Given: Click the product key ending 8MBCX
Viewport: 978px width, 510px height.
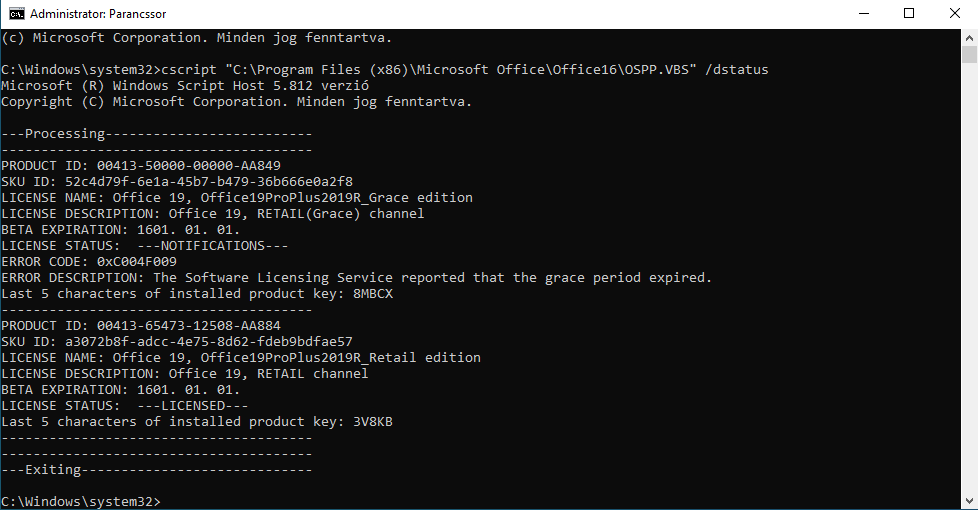Looking at the screenshot, I should [x=373, y=294].
